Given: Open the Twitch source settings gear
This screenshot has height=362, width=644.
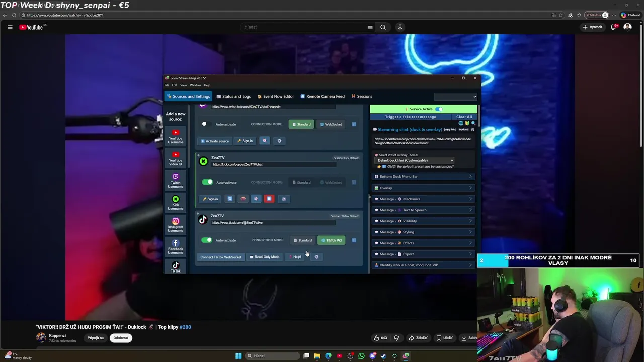Looking at the screenshot, I should pyautogui.click(x=280, y=141).
